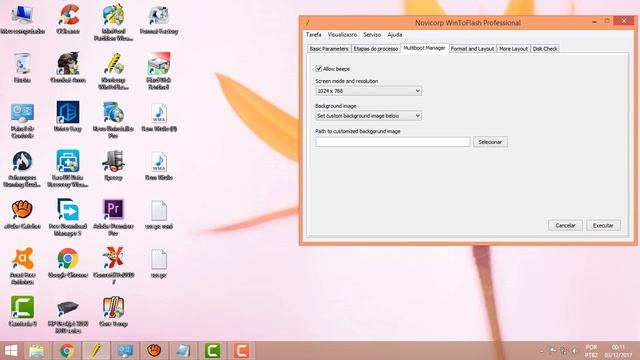Screen dimensions: 640x360
Task: Show hidden system tray icons
Action: [x=542, y=351]
